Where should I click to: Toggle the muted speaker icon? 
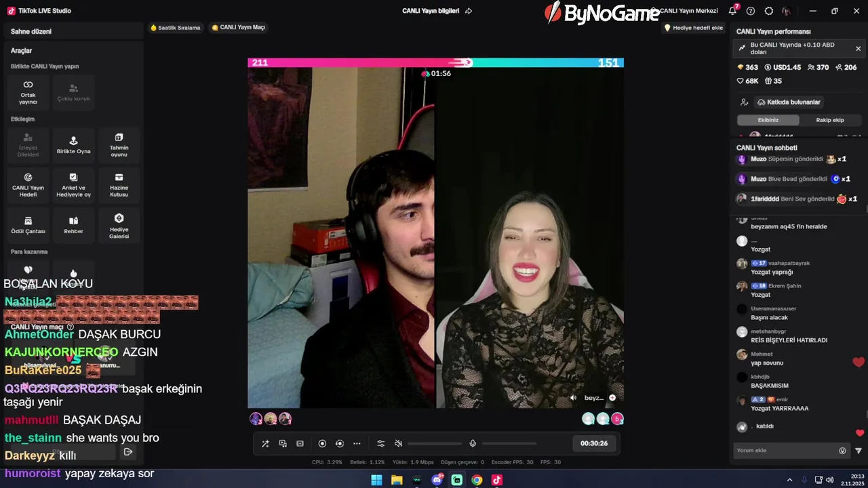398,443
